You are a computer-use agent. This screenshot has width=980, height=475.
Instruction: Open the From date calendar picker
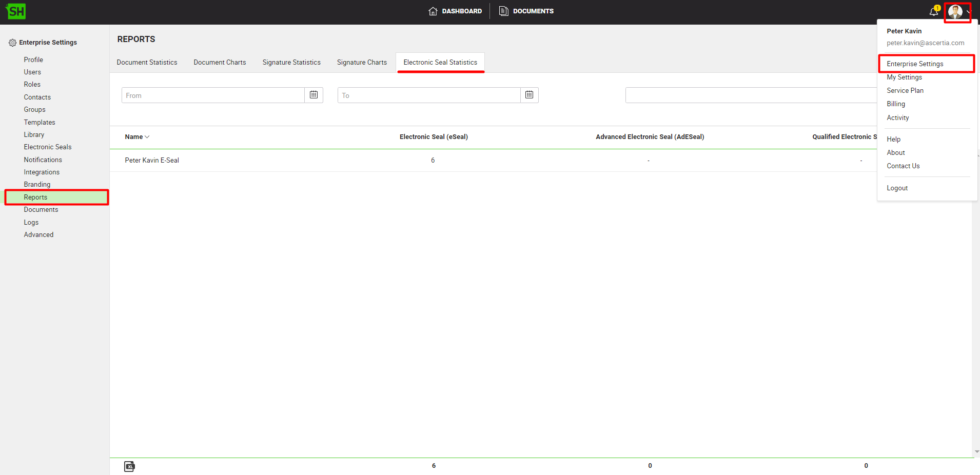[x=313, y=95]
